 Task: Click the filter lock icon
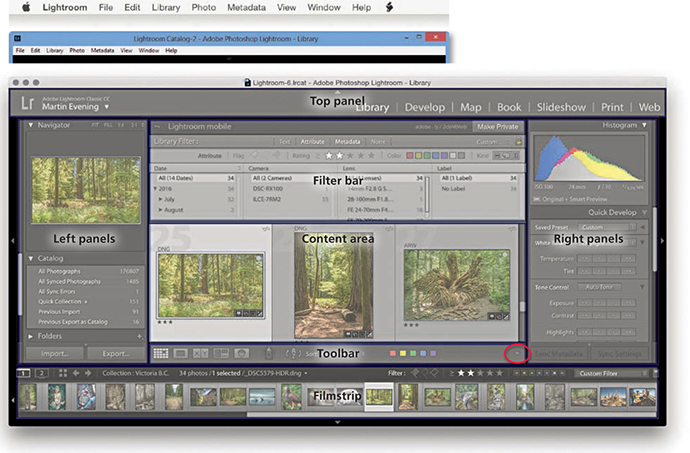pyautogui.click(x=518, y=141)
